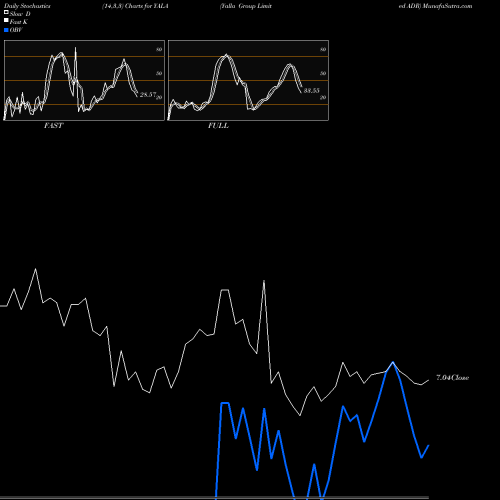Click the '7.04Close' price label
Viewport: 500px width, 500px height.
tap(453, 378)
